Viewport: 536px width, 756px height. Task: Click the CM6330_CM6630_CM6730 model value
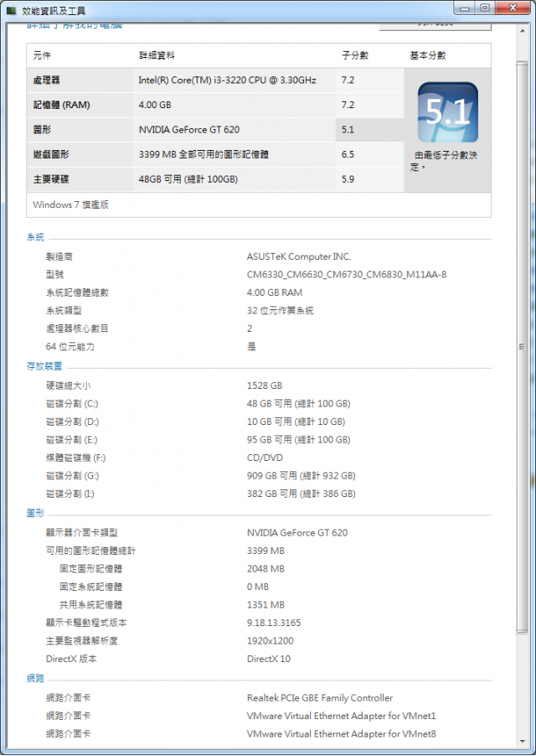(x=347, y=274)
